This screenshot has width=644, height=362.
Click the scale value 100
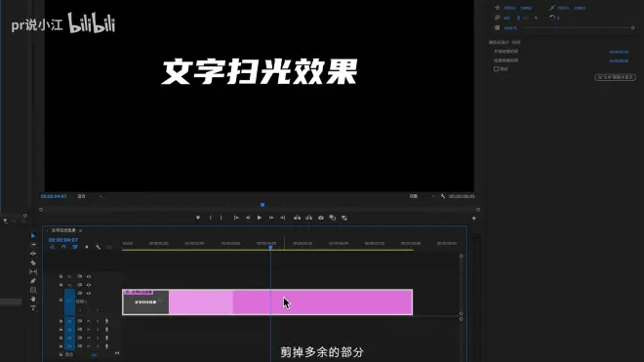pyautogui.click(x=507, y=19)
